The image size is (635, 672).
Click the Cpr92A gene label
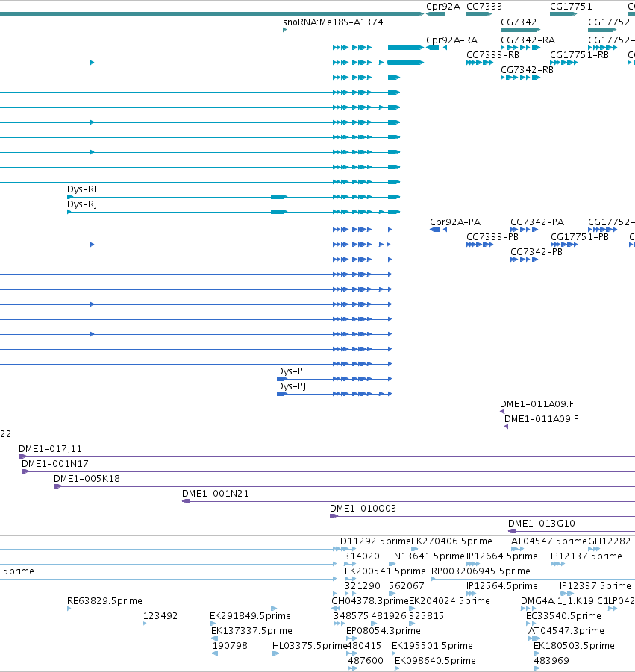(443, 7)
